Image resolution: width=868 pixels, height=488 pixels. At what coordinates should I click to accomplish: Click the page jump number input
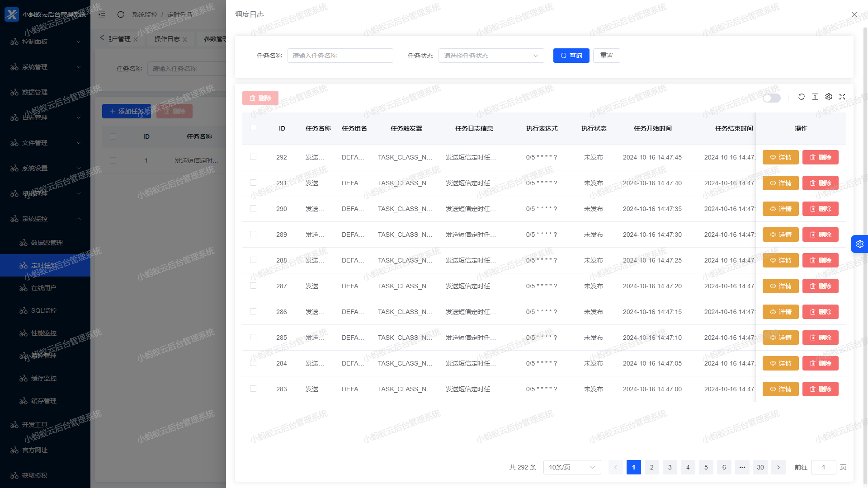coord(823,467)
